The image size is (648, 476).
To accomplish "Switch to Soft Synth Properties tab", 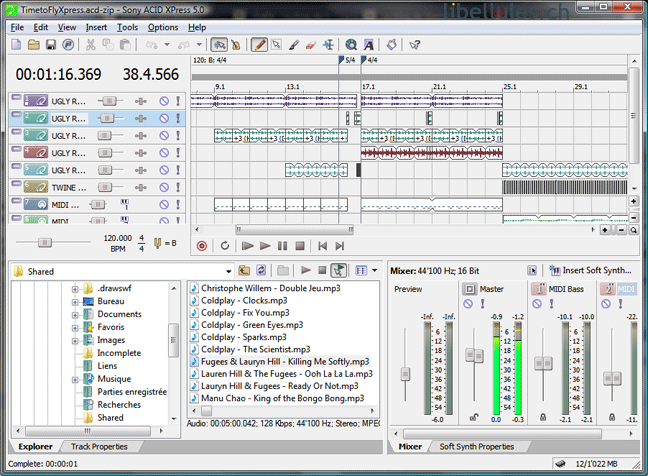I will (x=476, y=447).
